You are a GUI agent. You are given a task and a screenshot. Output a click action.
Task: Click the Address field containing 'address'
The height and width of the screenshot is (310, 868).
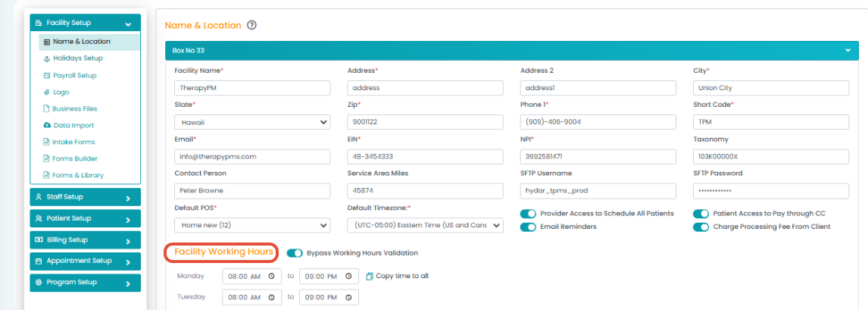click(425, 88)
